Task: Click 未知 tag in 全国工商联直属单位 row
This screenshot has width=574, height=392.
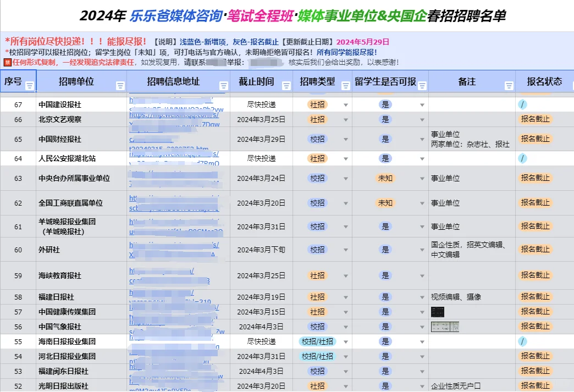Action: [x=385, y=203]
